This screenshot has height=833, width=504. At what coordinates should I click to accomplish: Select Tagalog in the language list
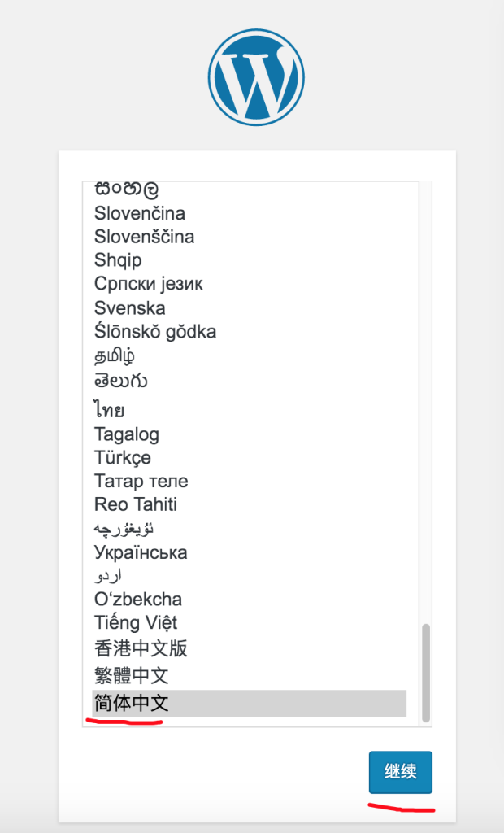pos(127,434)
